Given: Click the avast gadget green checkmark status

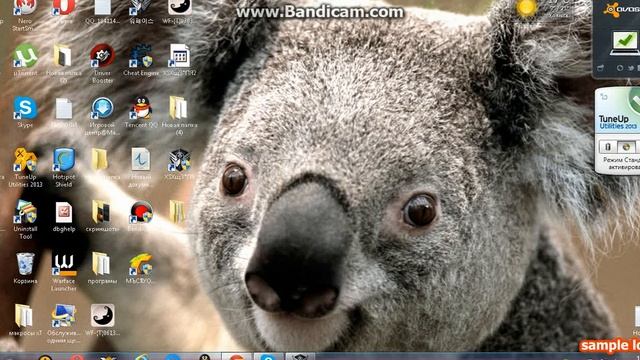Looking at the screenshot, I should pyautogui.click(x=625, y=40).
